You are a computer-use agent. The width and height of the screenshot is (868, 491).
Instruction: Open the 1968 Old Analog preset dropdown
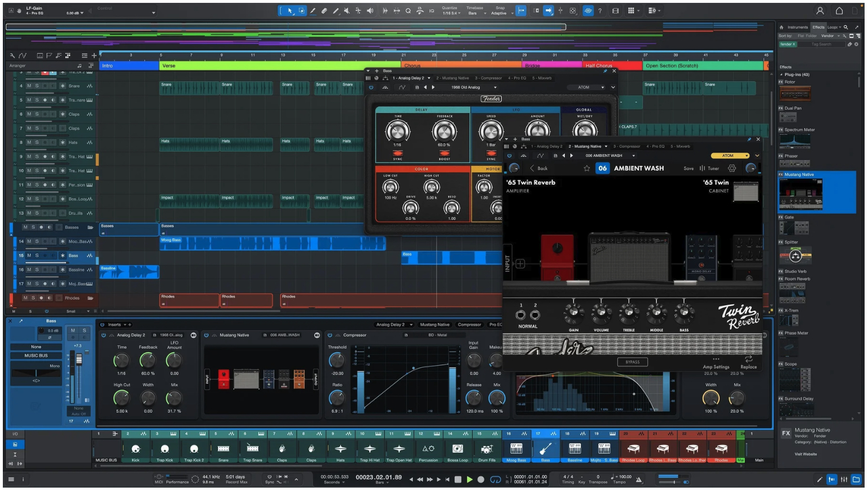[x=473, y=87]
